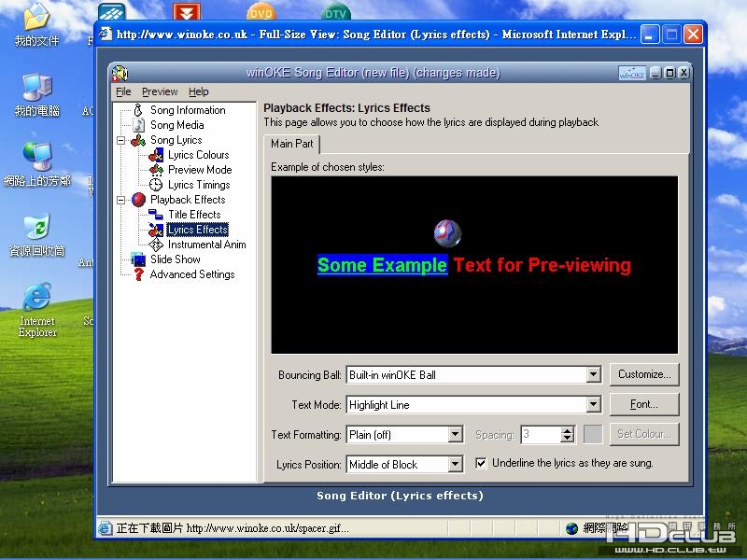Click the Set Colour... button

(644, 434)
